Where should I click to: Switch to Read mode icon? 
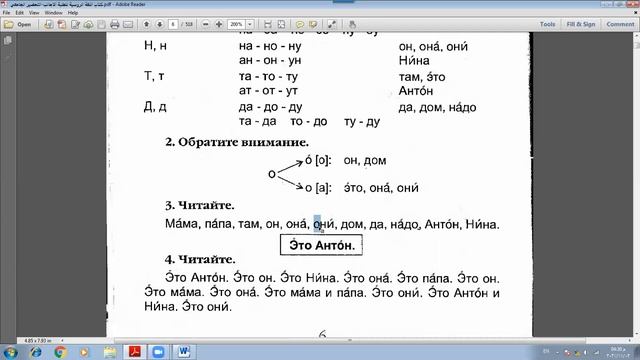(x=332, y=24)
